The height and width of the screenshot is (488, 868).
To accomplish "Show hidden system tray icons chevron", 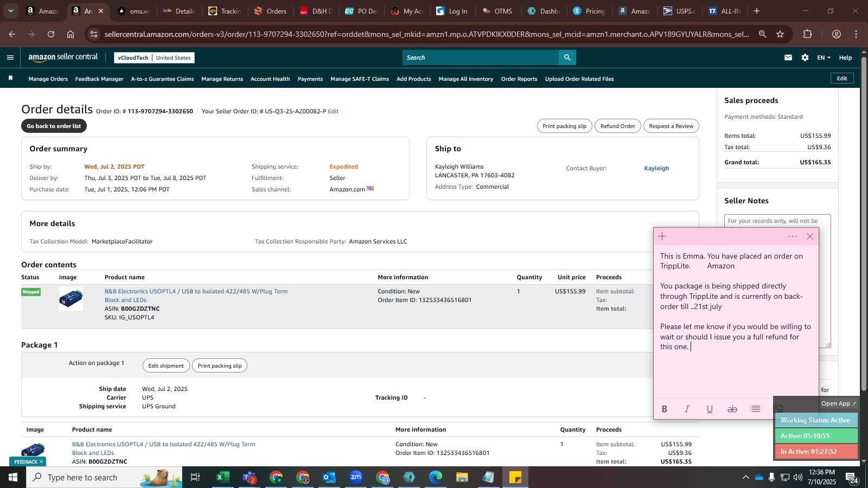I will [746, 477].
